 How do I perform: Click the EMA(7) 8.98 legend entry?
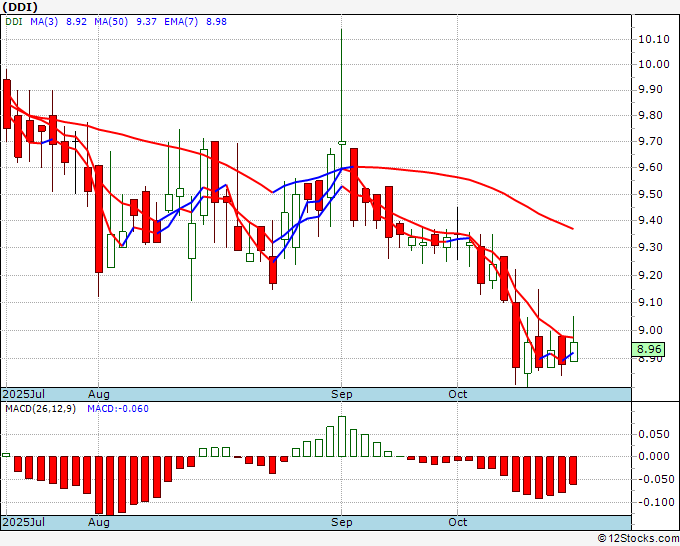click(195, 22)
